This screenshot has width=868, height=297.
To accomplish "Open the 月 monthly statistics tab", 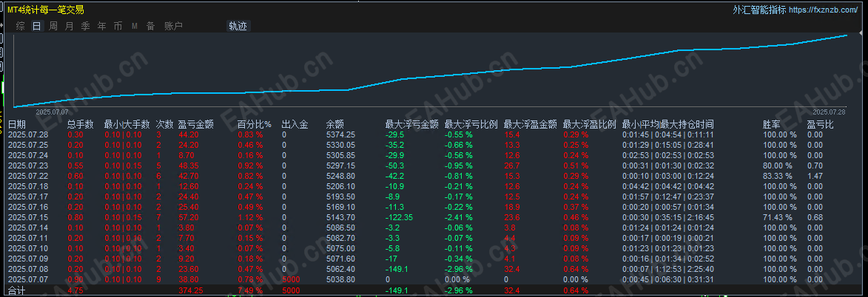I will point(69,26).
